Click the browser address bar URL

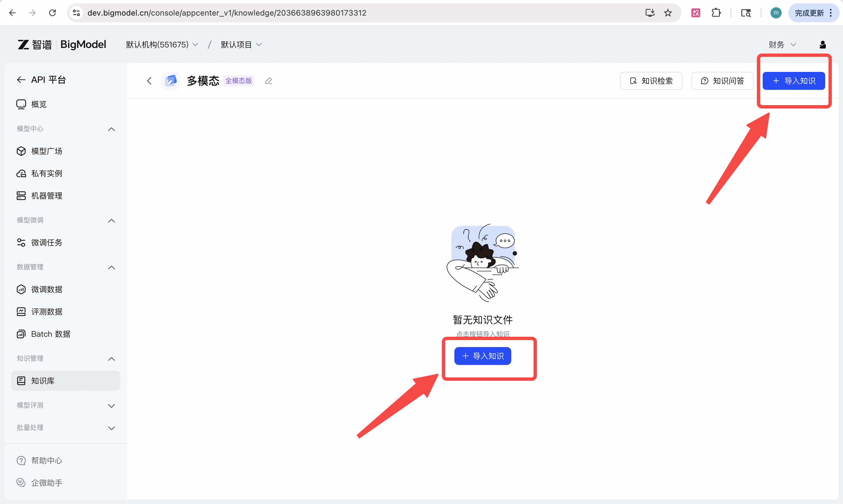pyautogui.click(x=227, y=13)
